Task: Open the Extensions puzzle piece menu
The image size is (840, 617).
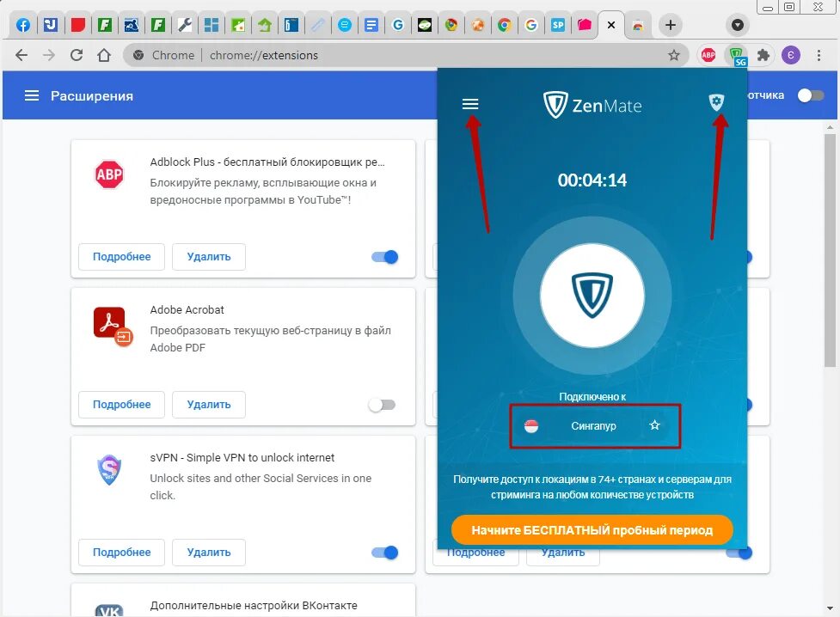Action: point(763,55)
